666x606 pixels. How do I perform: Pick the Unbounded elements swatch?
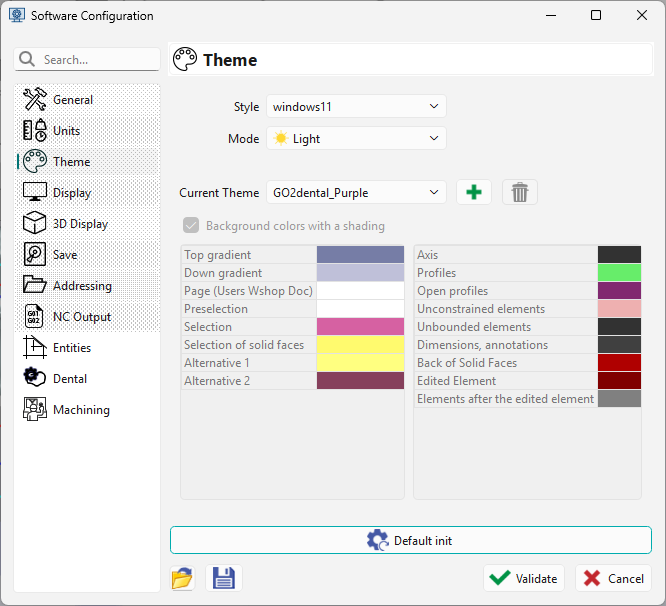(x=619, y=327)
